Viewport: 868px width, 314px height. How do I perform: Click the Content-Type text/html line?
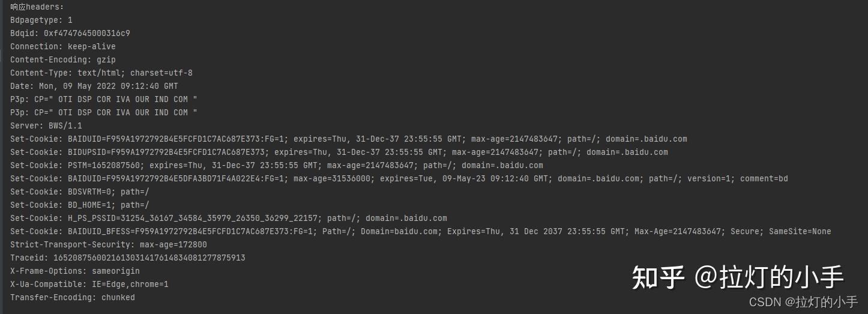(101, 73)
